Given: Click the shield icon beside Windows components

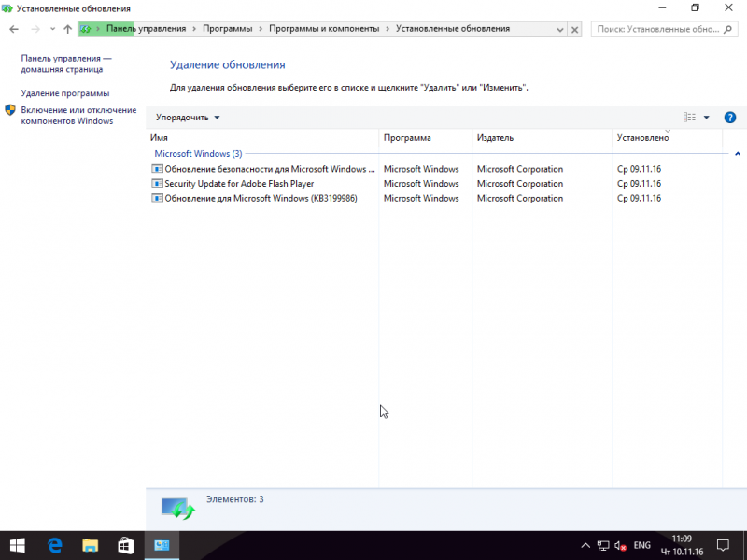Looking at the screenshot, I should tap(10, 110).
